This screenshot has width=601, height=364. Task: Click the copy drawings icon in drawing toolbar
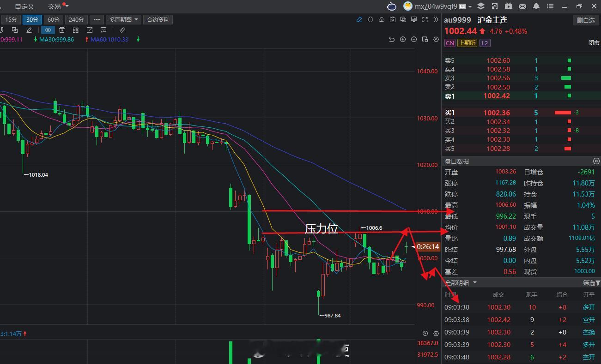coord(14,30)
